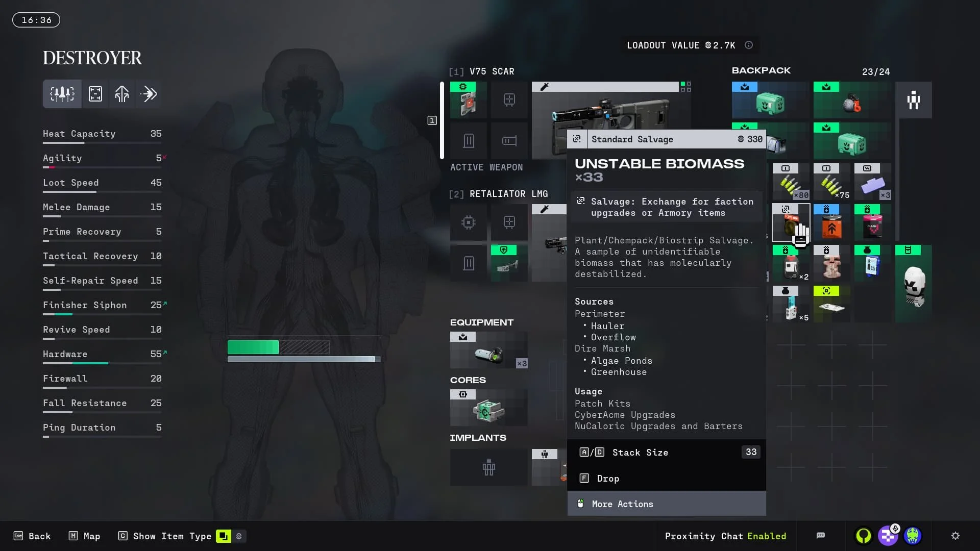Click the text chat bubble icon
980x551 pixels.
[x=821, y=536]
